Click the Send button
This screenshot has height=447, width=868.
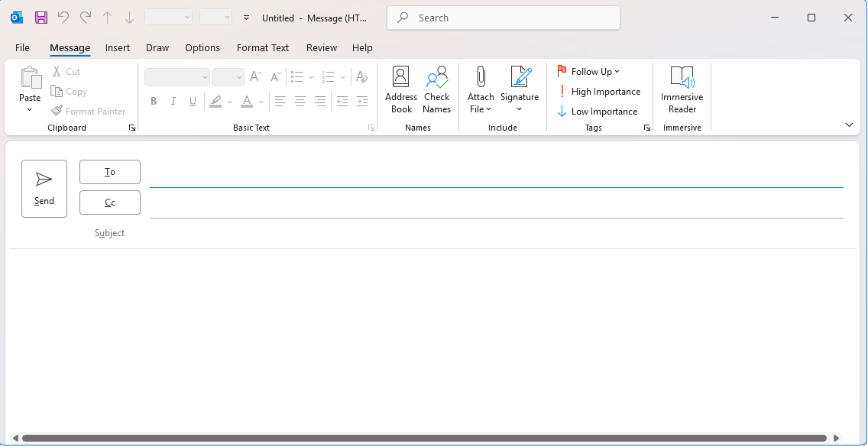pyautogui.click(x=44, y=188)
